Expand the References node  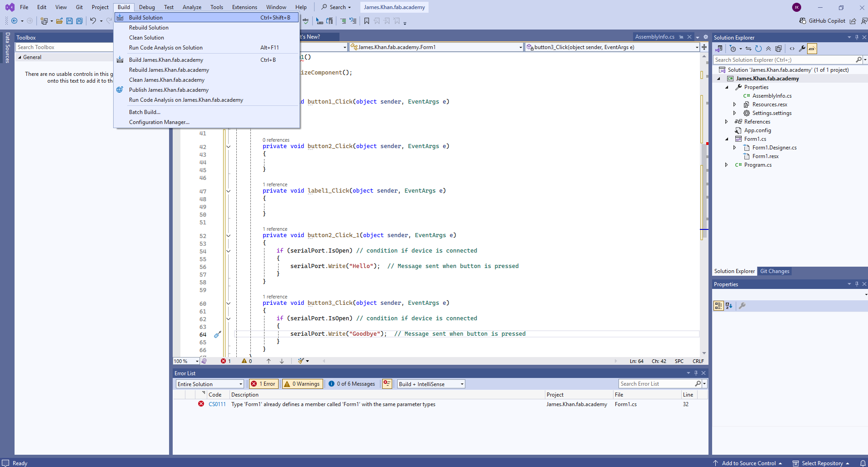pos(726,122)
